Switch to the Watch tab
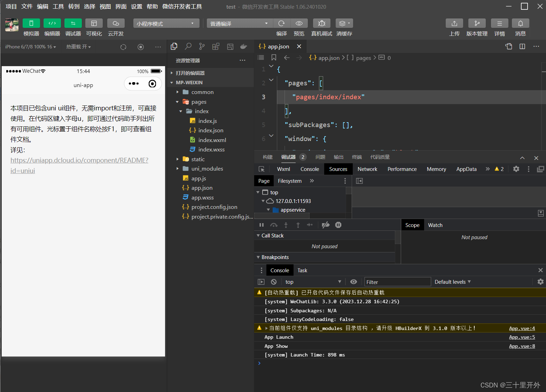Viewport: 546px width, 392px height. coord(435,225)
